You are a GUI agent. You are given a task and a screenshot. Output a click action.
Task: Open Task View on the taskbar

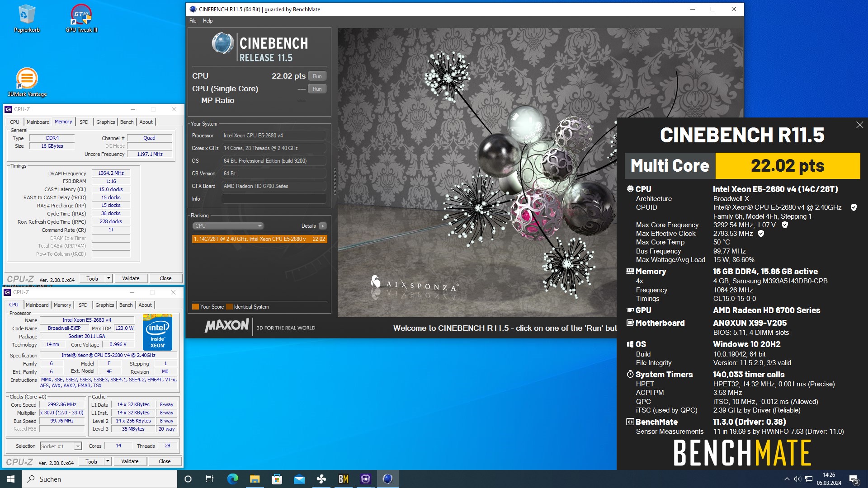[x=210, y=479]
